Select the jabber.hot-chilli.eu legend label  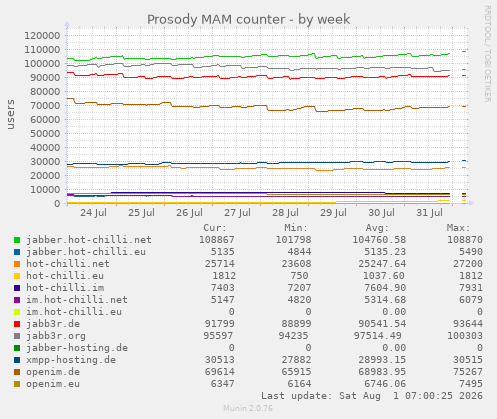click(x=86, y=252)
